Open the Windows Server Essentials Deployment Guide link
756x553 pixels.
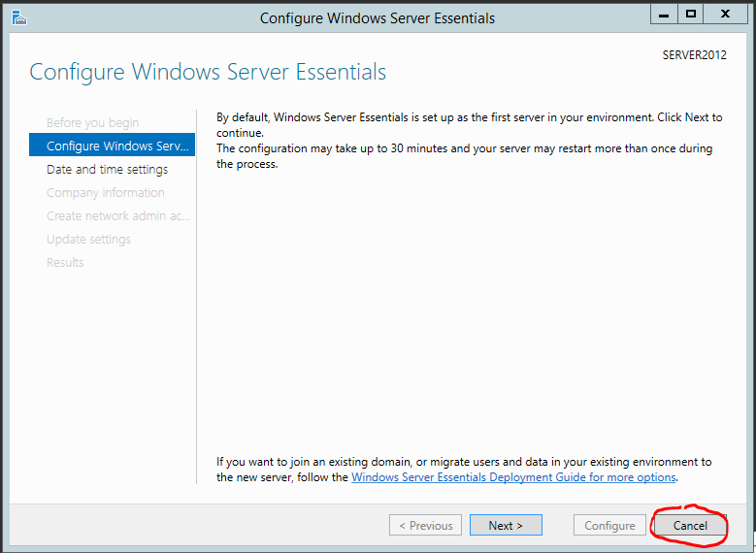coord(513,477)
